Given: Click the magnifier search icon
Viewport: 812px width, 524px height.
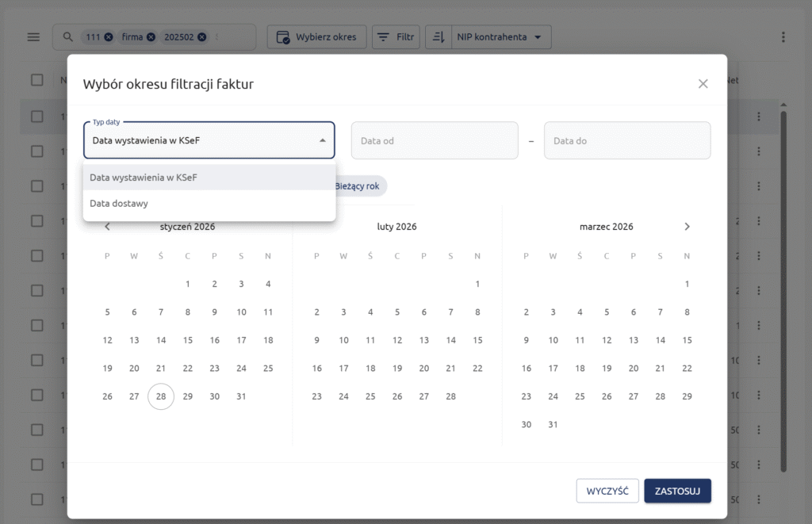Looking at the screenshot, I should [68, 37].
